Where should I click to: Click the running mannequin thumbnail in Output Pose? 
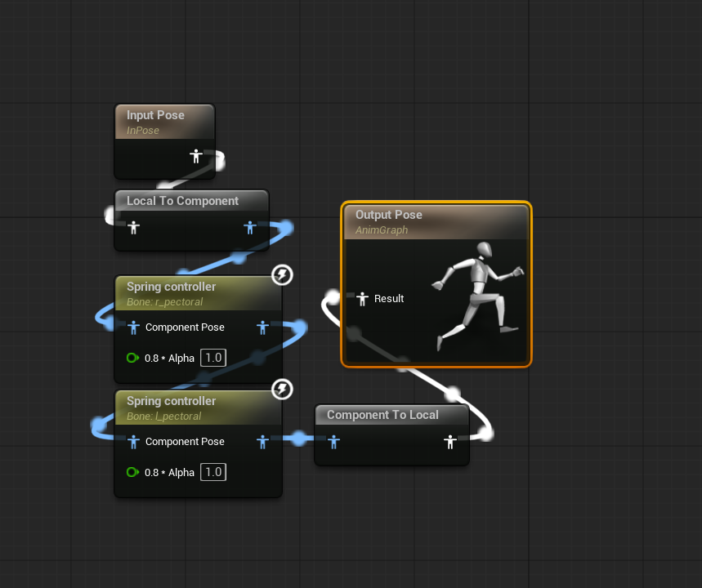tap(477, 296)
